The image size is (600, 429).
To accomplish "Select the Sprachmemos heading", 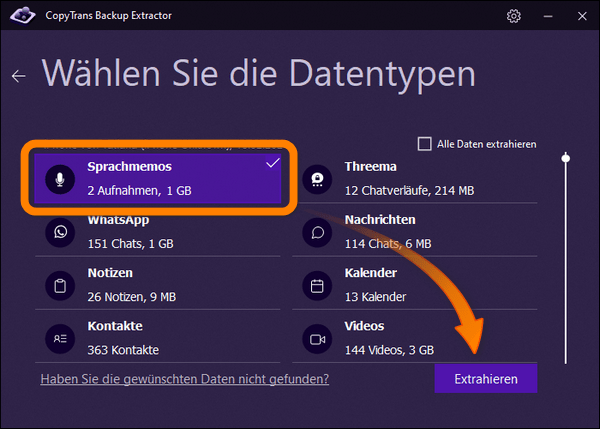I will pyautogui.click(x=129, y=167).
